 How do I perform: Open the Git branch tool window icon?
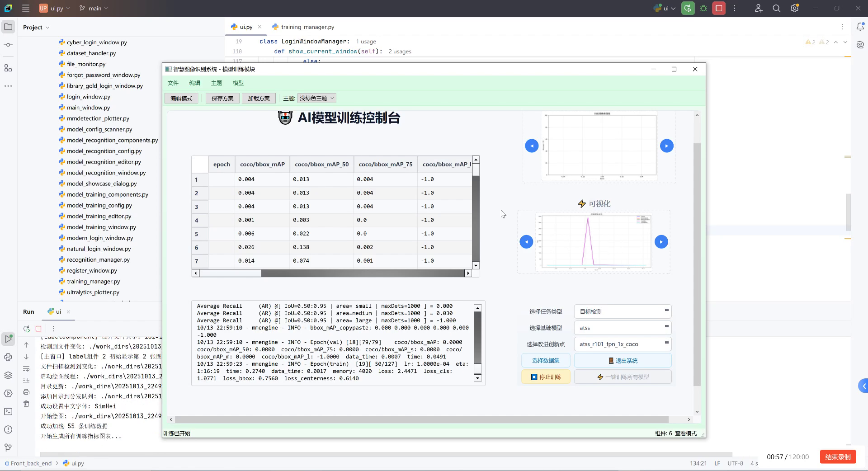pos(8,447)
